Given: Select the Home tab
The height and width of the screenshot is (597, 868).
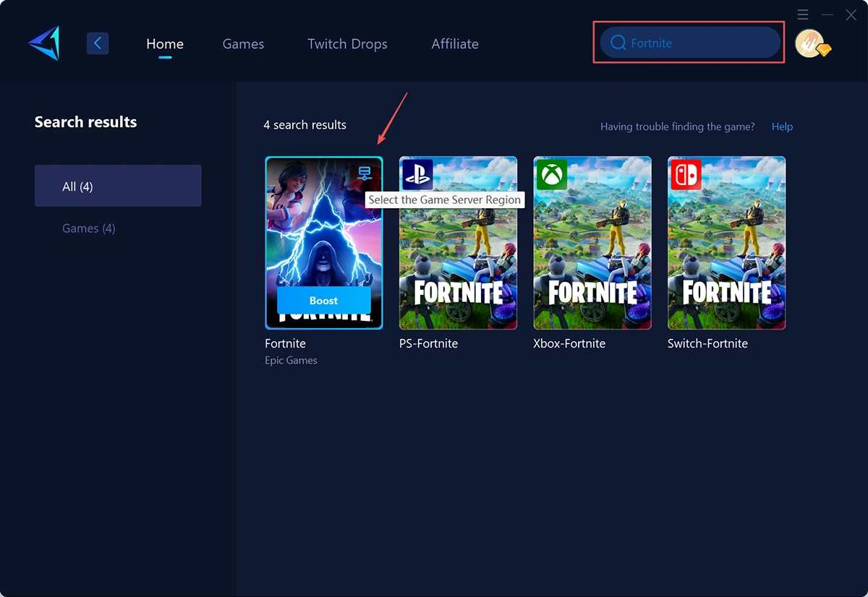Looking at the screenshot, I should pyautogui.click(x=164, y=43).
